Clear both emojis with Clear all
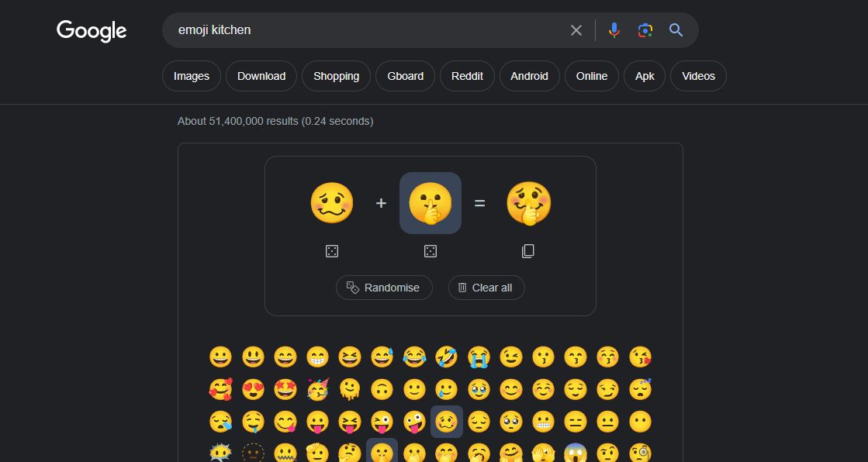Viewport: 868px width, 462px height. click(486, 288)
